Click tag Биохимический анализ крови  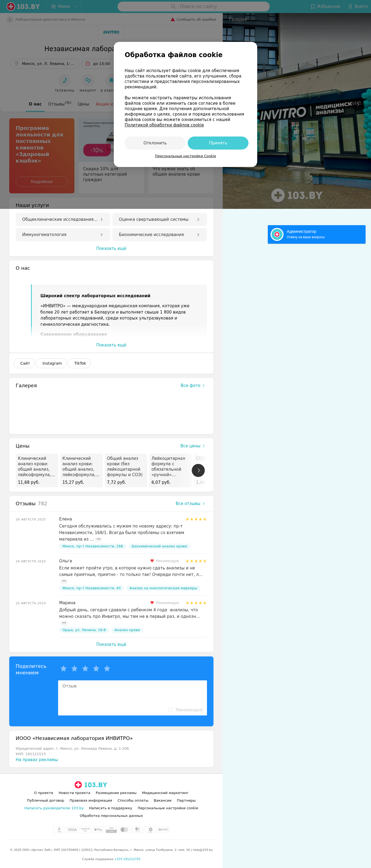click(159, 546)
